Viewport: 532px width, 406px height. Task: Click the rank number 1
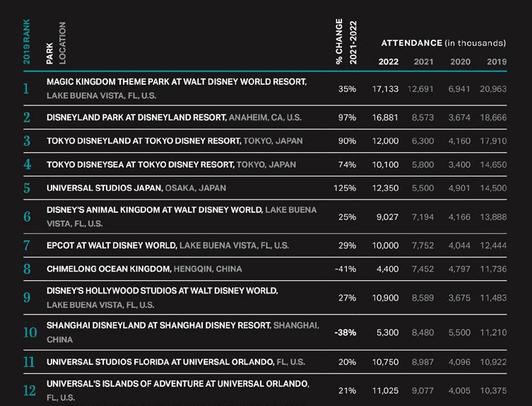coord(26,89)
